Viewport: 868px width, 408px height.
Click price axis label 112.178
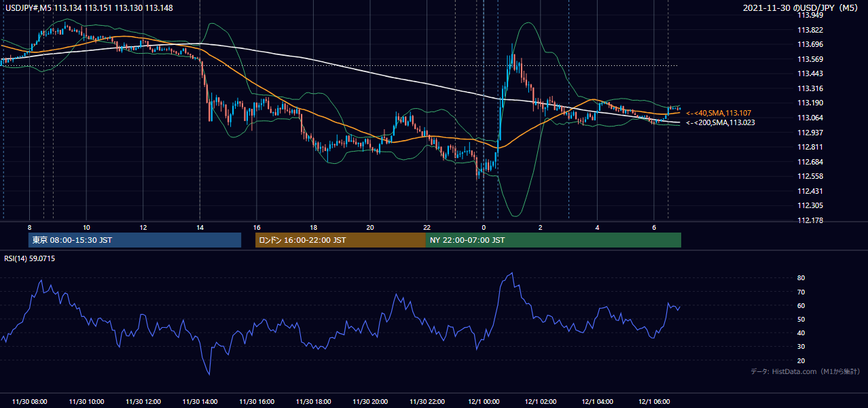point(811,220)
